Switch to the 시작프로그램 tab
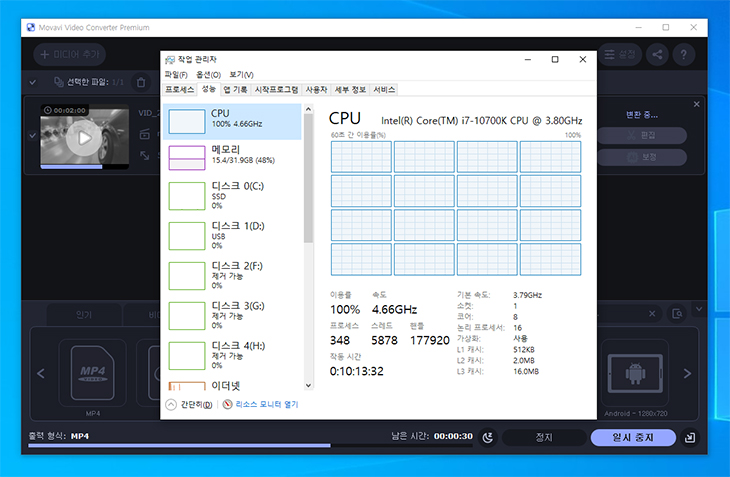 click(x=277, y=90)
